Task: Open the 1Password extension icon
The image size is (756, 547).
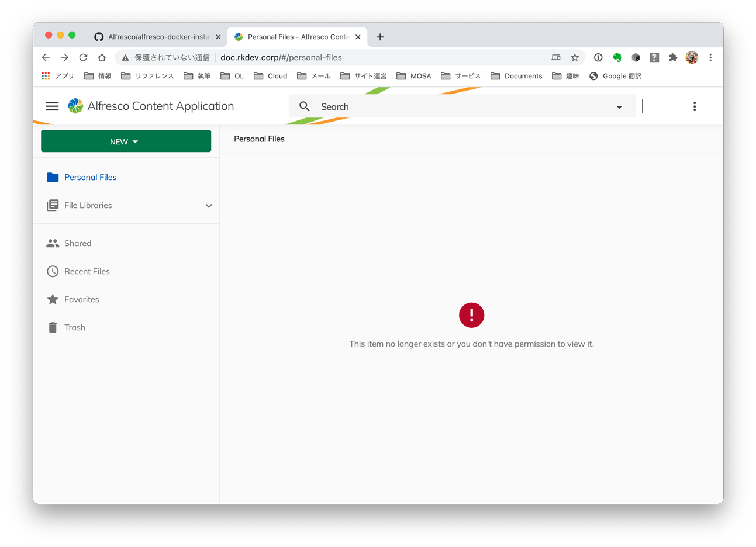Action: coord(598,57)
